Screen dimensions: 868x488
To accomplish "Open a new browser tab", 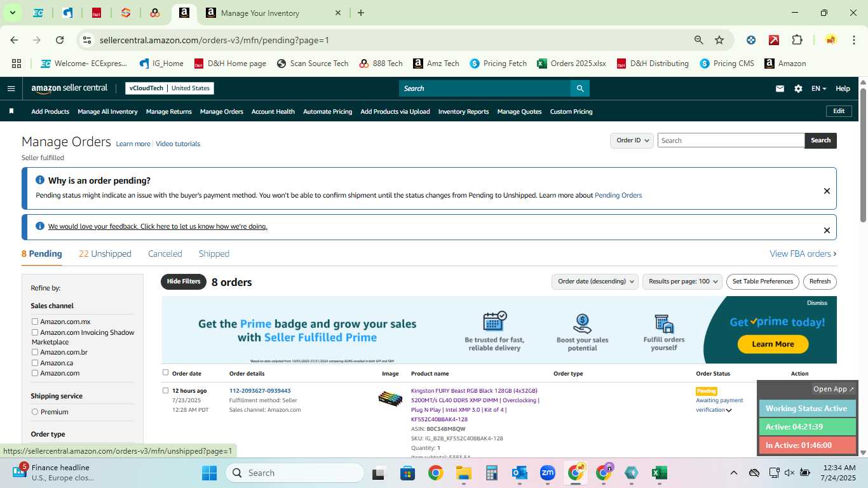I will (x=361, y=13).
